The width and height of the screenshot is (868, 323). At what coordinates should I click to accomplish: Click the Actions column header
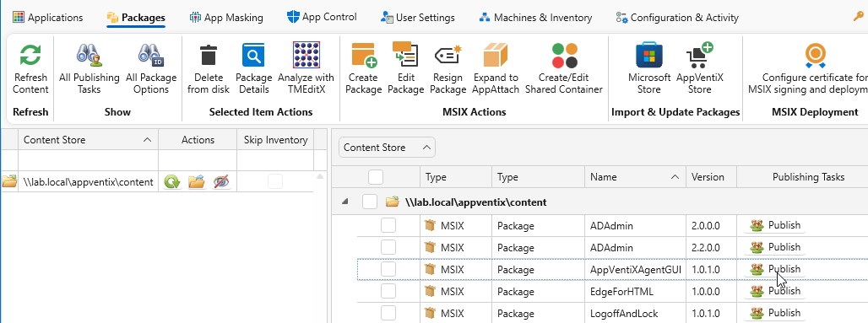[x=198, y=140]
